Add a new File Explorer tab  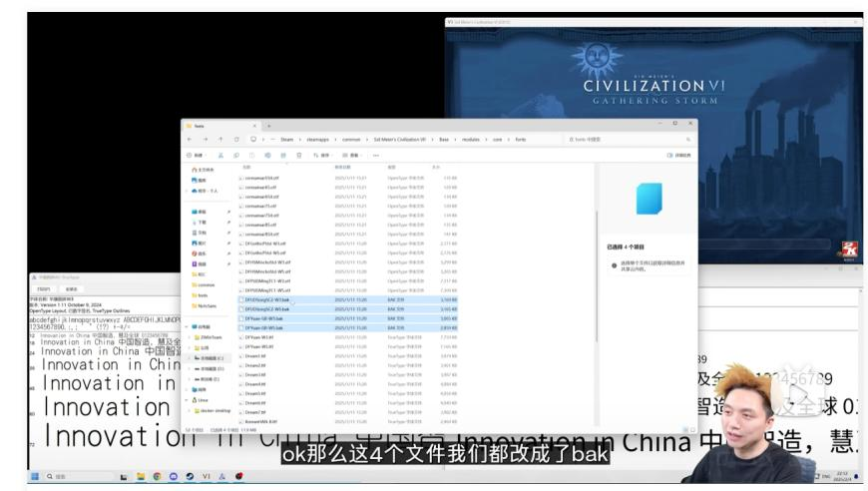[269, 126]
